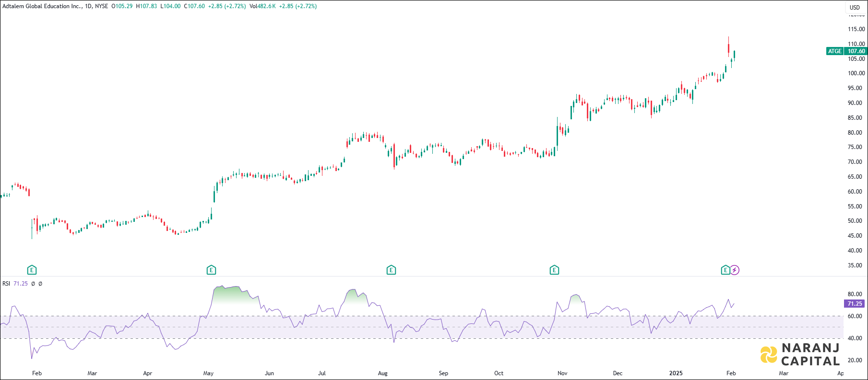Open the earnings marker under early February 2024 candles

tap(32, 270)
